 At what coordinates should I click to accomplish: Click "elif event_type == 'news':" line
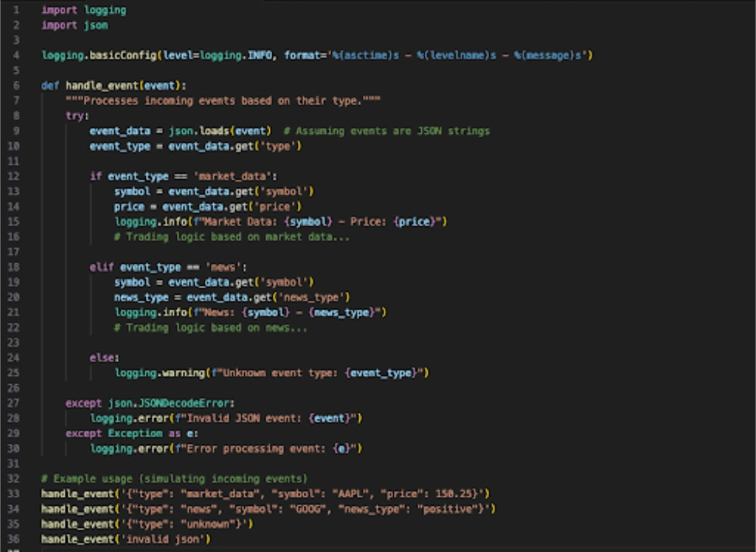tap(169, 267)
